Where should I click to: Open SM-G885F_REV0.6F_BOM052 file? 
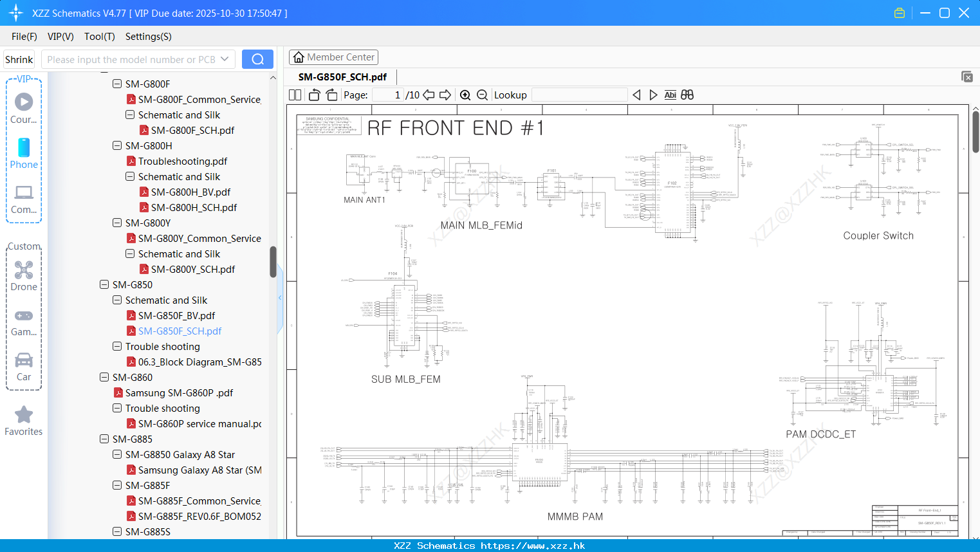pyautogui.click(x=199, y=516)
